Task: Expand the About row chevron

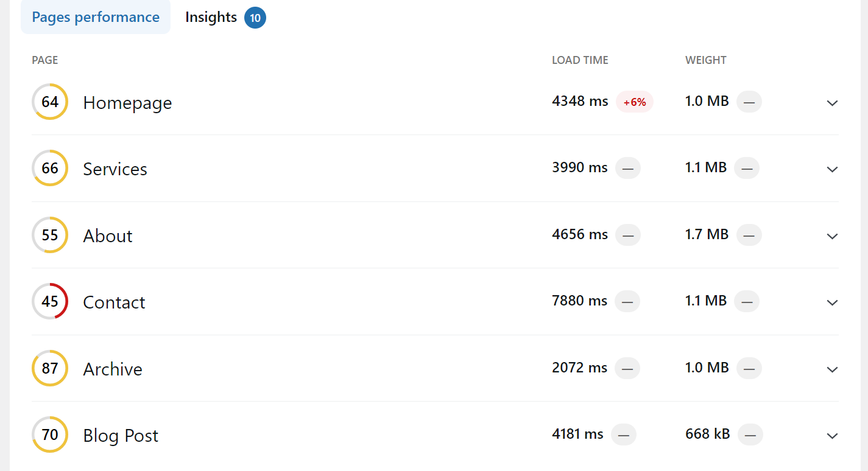Action: coord(832,236)
